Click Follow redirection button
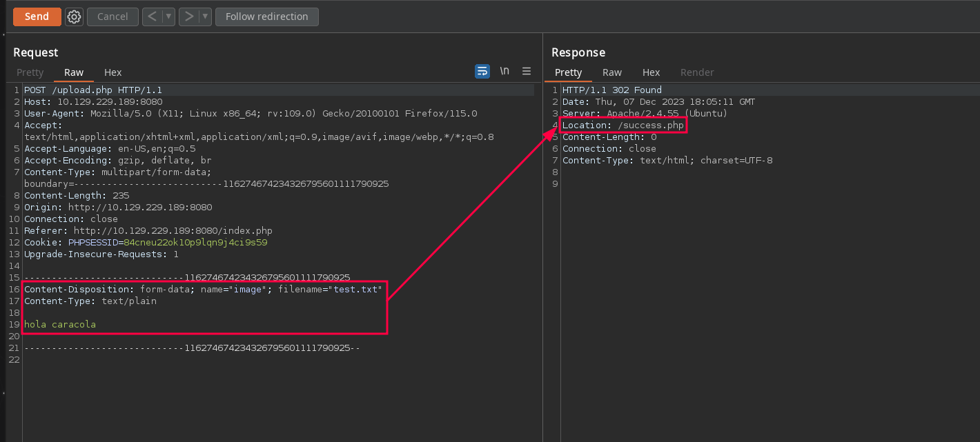This screenshot has width=980, height=442. tap(266, 17)
